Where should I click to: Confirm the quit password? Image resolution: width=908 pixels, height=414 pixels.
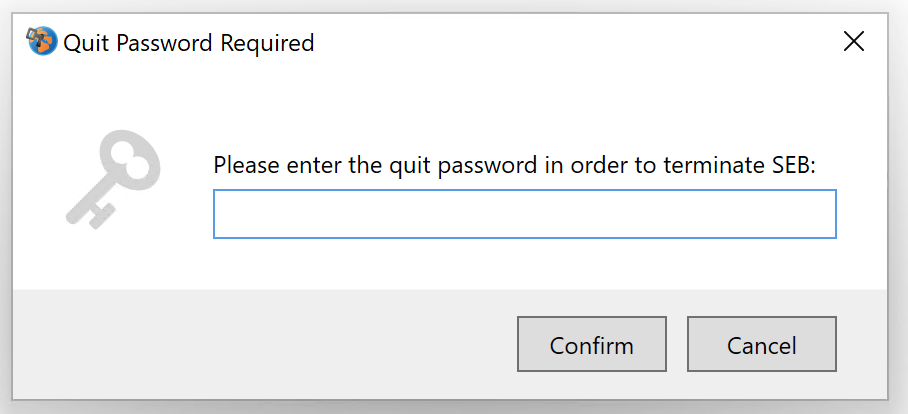[x=592, y=344]
